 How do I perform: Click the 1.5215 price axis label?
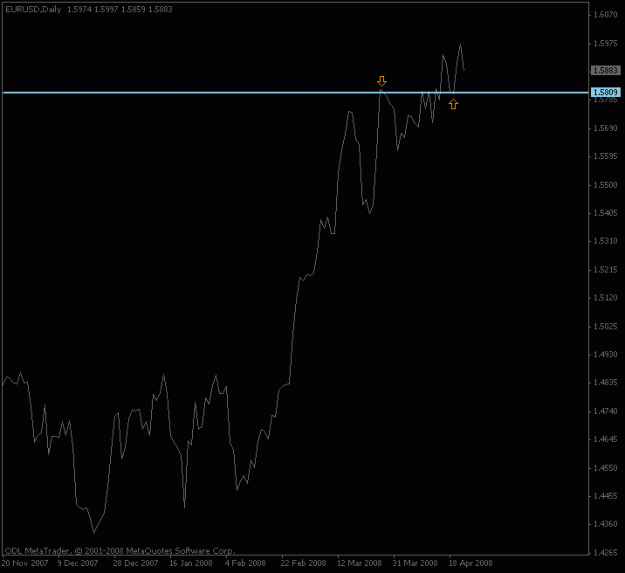(605, 270)
